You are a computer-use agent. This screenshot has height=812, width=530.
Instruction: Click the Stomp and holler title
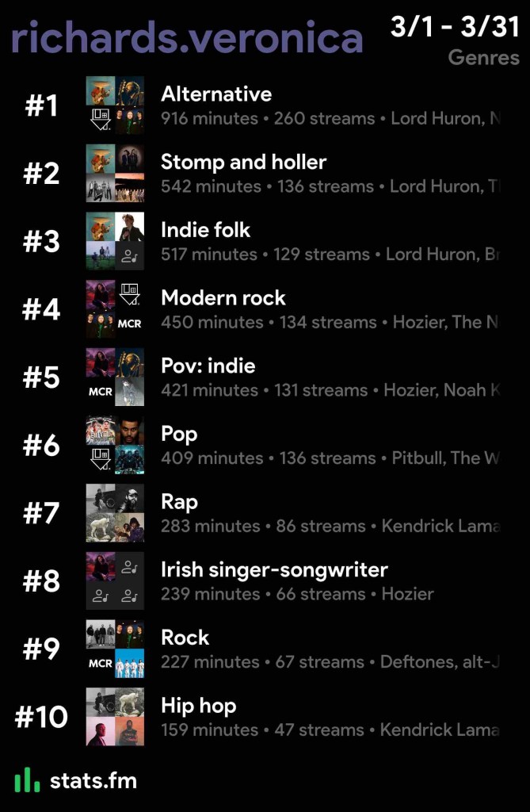[x=243, y=163]
